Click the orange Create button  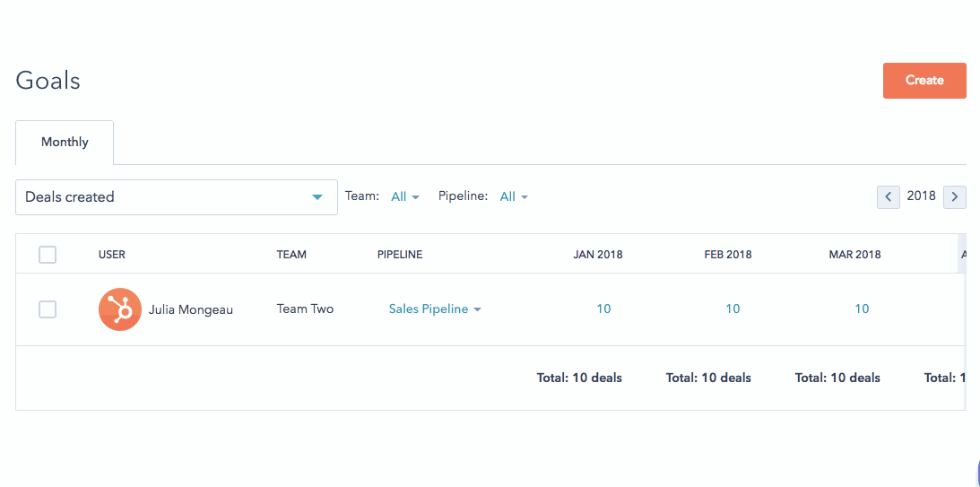tap(924, 81)
